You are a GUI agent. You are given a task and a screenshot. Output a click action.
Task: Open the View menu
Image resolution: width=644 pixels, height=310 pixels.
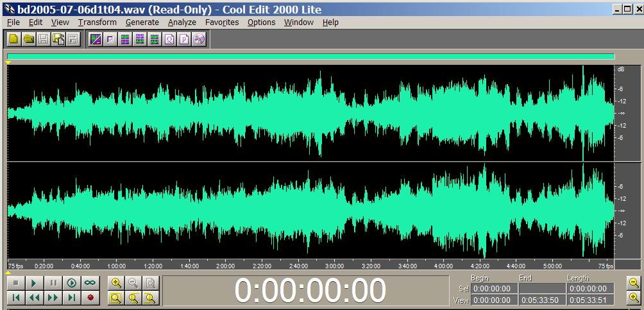click(x=60, y=22)
